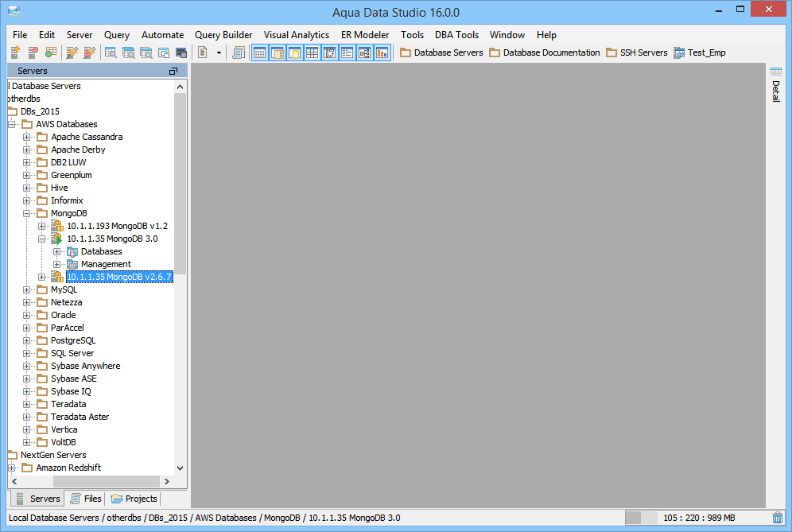Click the new script document icon
Image resolution: width=792 pixels, height=532 pixels.
[203, 52]
